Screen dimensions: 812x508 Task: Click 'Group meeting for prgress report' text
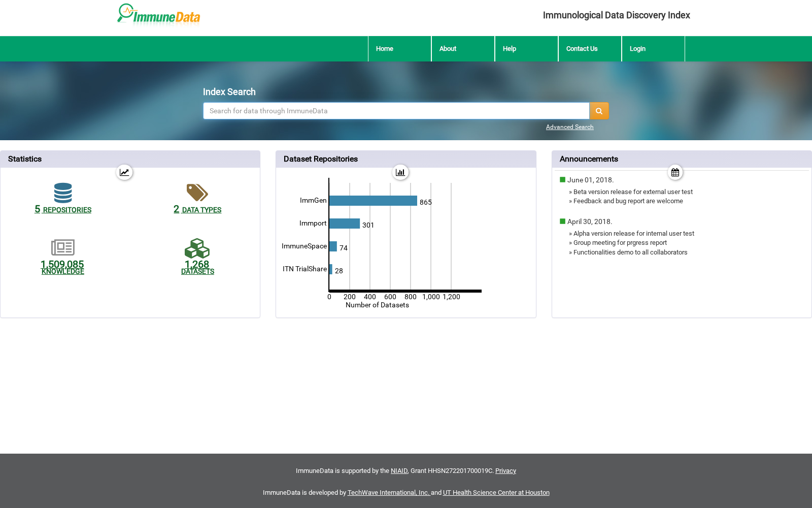[x=620, y=243]
